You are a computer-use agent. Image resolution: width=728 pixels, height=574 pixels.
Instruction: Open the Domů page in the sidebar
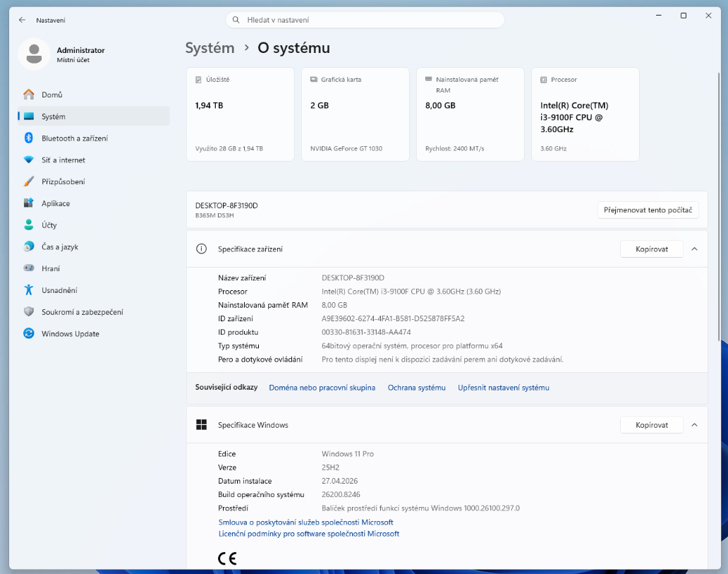tap(94, 95)
